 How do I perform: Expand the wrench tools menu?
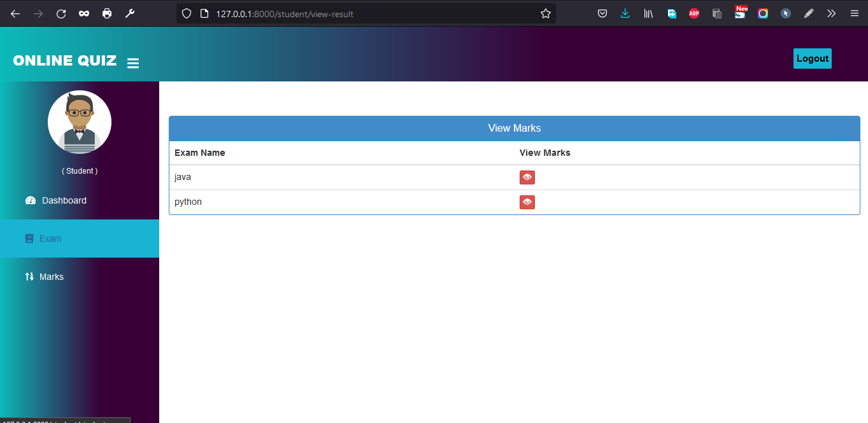click(x=130, y=13)
